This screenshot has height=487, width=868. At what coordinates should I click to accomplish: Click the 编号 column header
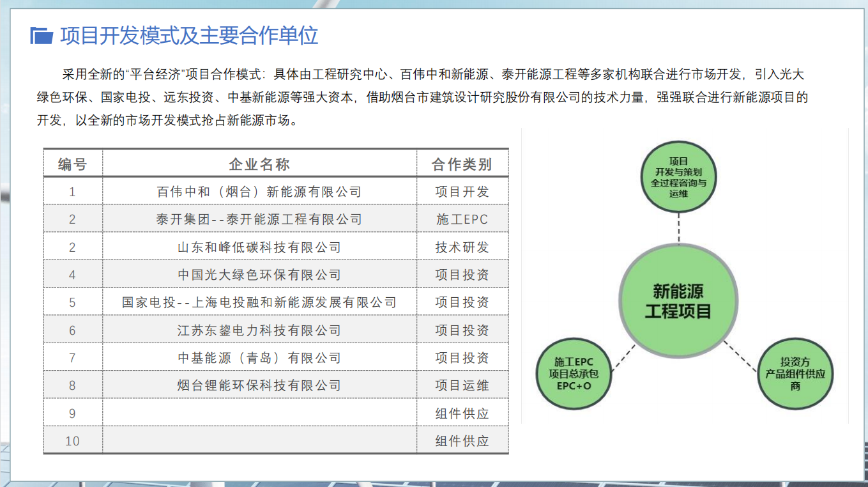click(x=72, y=164)
